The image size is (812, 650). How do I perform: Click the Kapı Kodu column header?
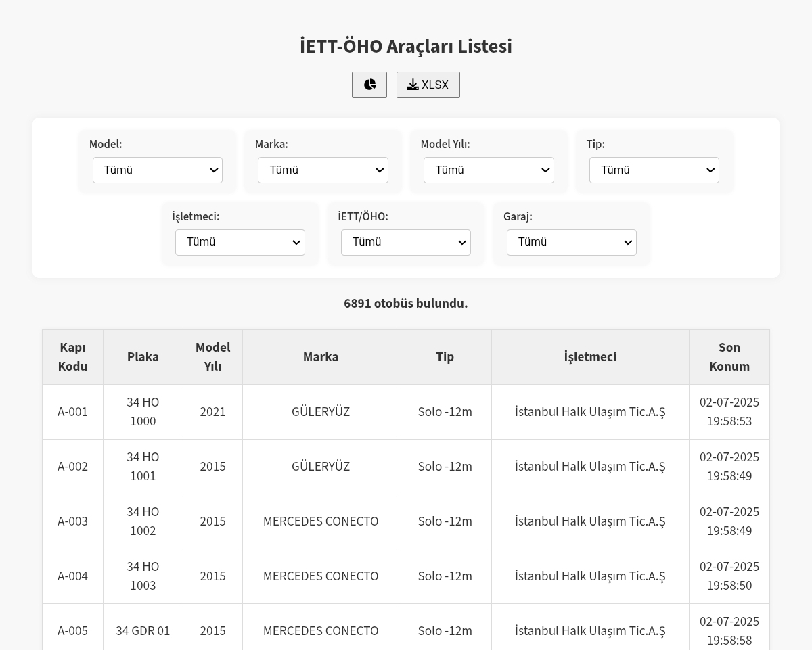[x=72, y=357]
